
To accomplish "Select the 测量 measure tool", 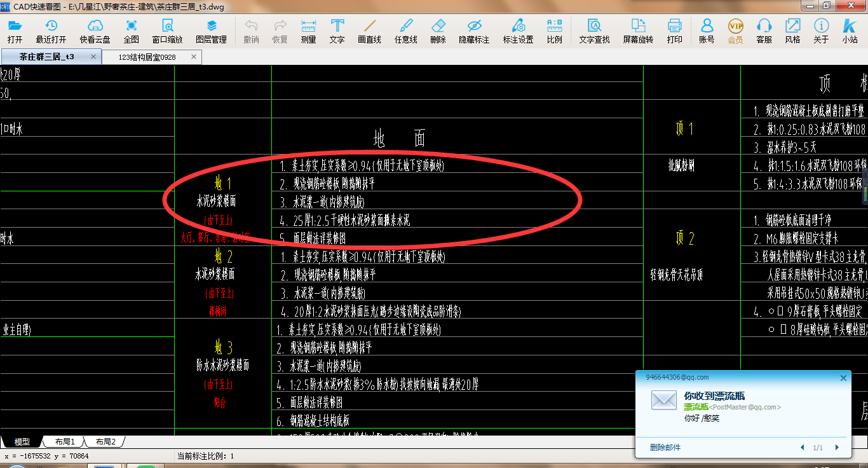I will click(x=308, y=31).
